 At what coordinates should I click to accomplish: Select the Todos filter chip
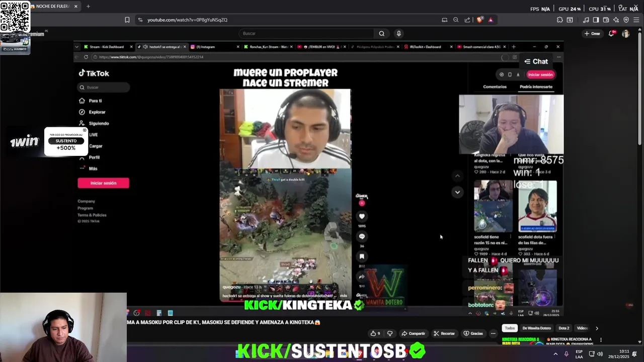pyautogui.click(x=510, y=328)
